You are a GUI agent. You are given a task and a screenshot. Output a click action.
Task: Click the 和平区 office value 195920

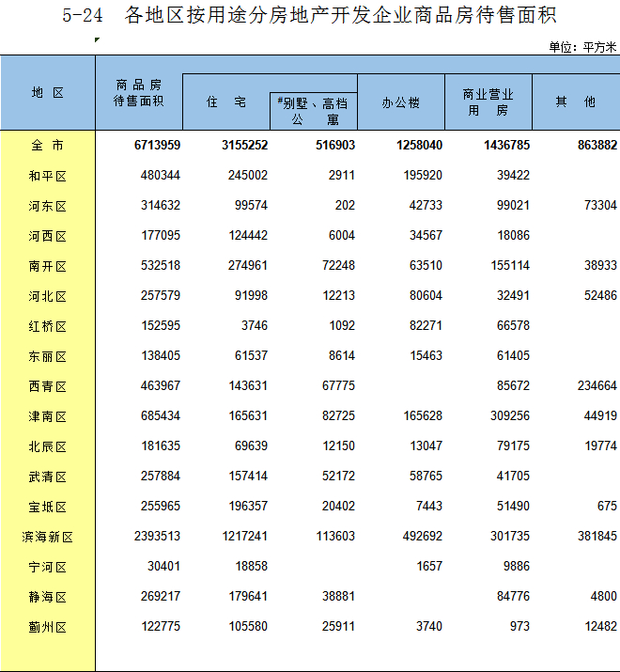pos(423,175)
